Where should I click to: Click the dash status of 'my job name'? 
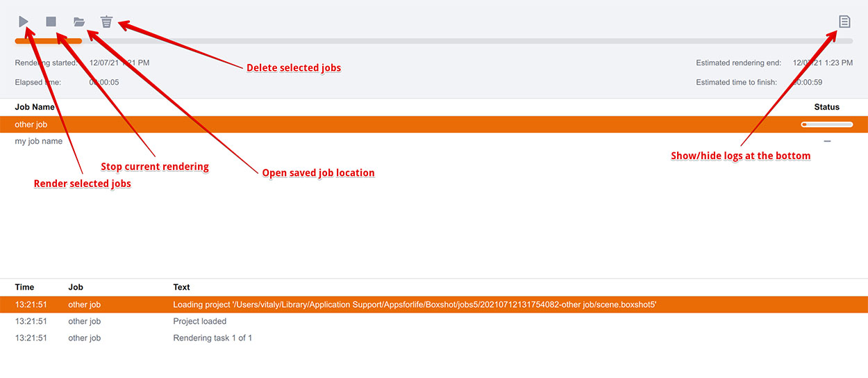tap(827, 141)
